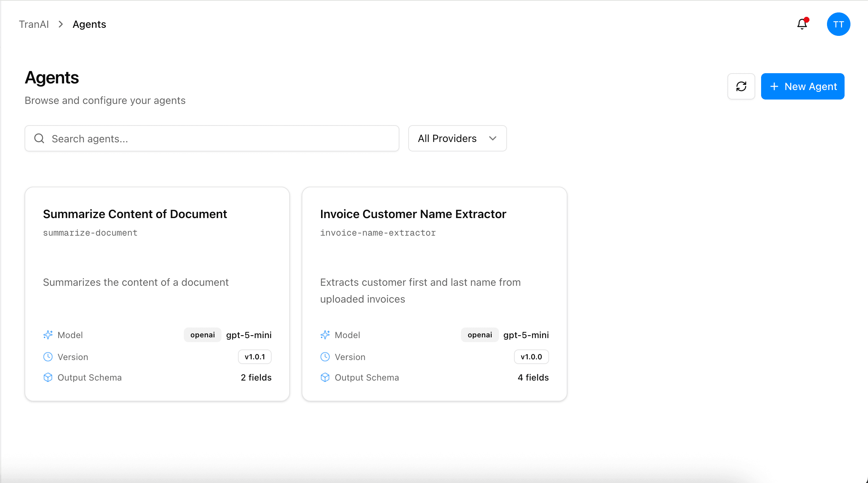
Task: Click the search magnifier icon
Action: [39, 138]
